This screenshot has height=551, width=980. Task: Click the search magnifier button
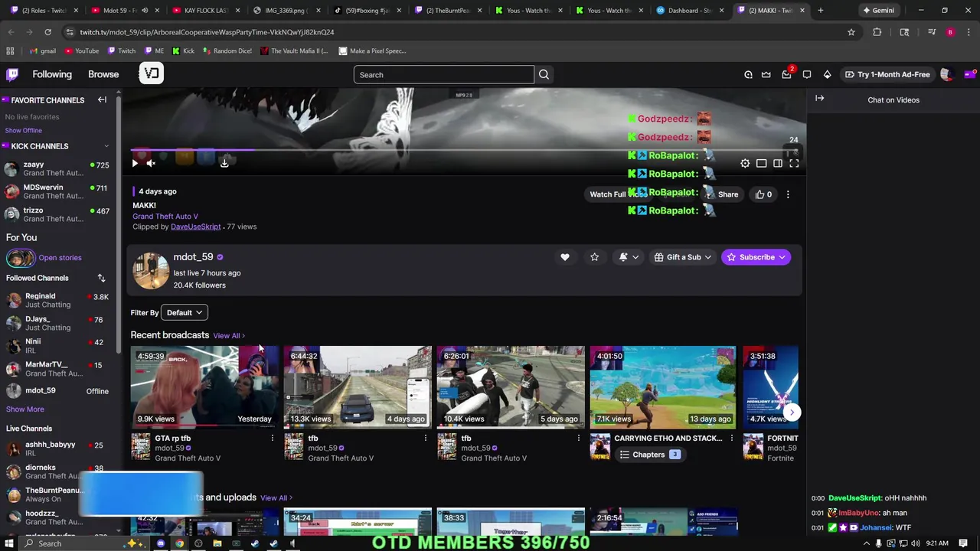coord(544,74)
